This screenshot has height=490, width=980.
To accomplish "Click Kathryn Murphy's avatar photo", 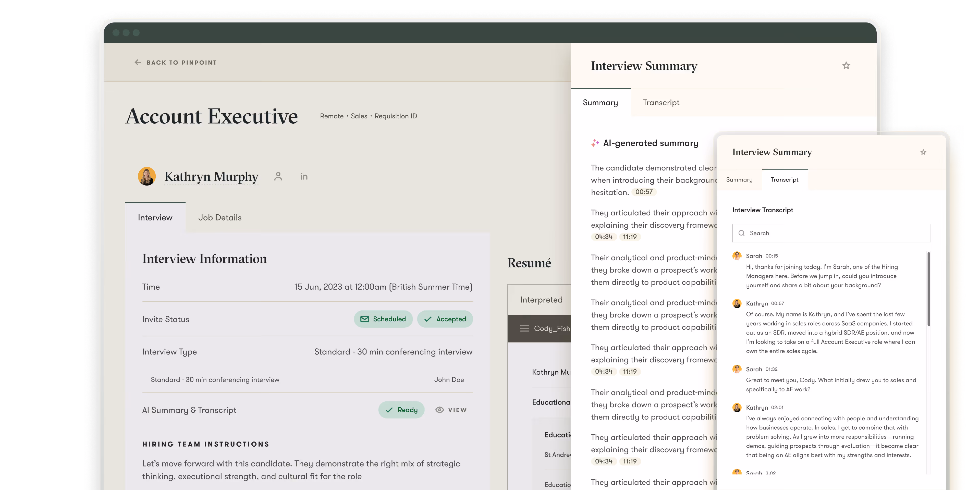I will [x=147, y=176].
